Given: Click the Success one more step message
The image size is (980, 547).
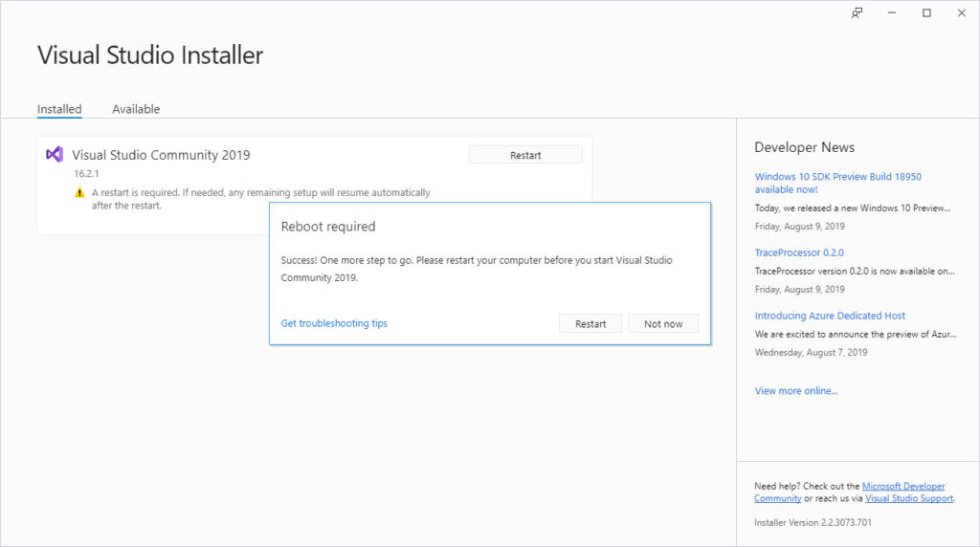Looking at the screenshot, I should tap(477, 269).
